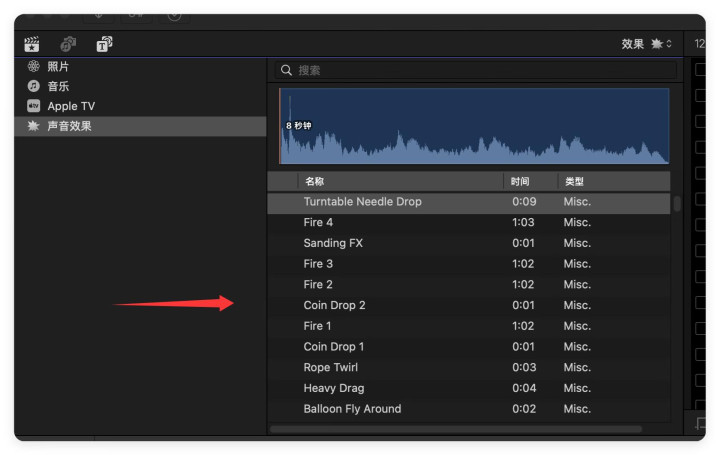Click the audio waveform preview

point(474,126)
